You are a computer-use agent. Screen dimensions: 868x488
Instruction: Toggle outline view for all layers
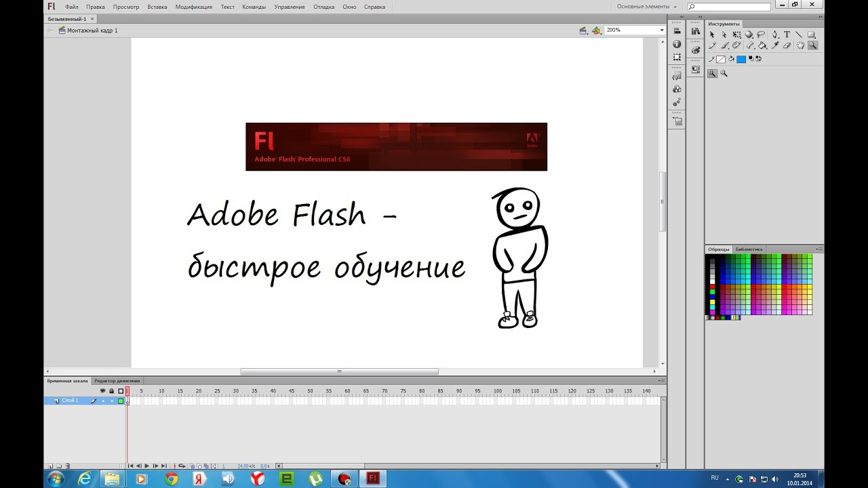(121, 391)
